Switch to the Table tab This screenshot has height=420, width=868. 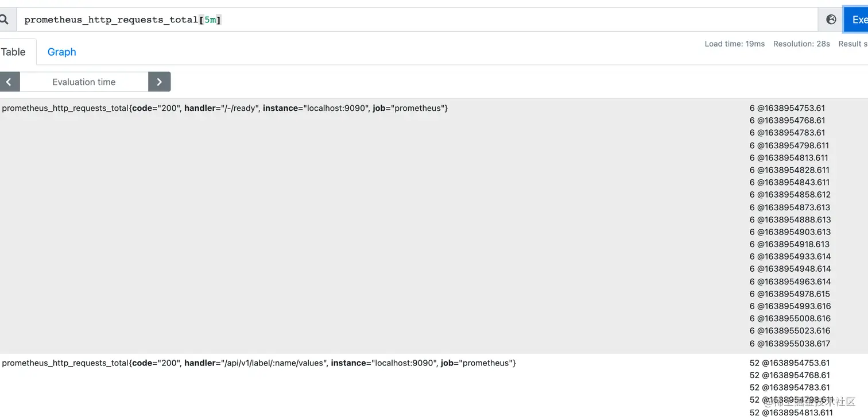tap(14, 52)
